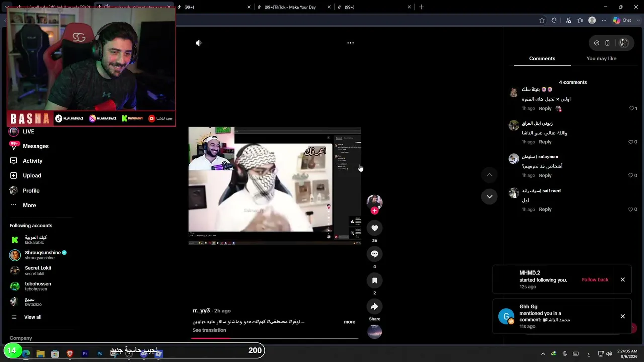Go to the next video with down chevron
This screenshot has width=644, height=362.
[489, 197]
